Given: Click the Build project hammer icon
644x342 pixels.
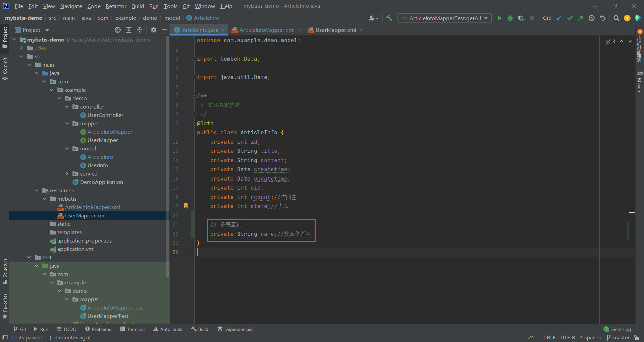Looking at the screenshot, I should pos(389,18).
